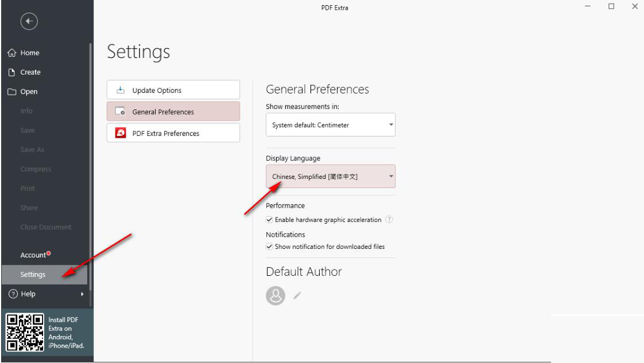Click the default author avatar icon
The height and width of the screenshot is (363, 644).
(x=276, y=295)
